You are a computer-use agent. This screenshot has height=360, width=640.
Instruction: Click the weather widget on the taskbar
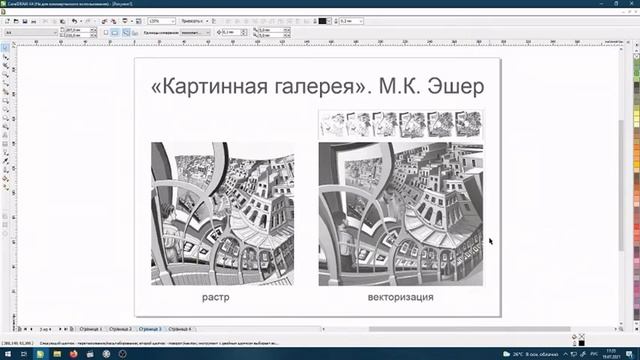(530, 354)
